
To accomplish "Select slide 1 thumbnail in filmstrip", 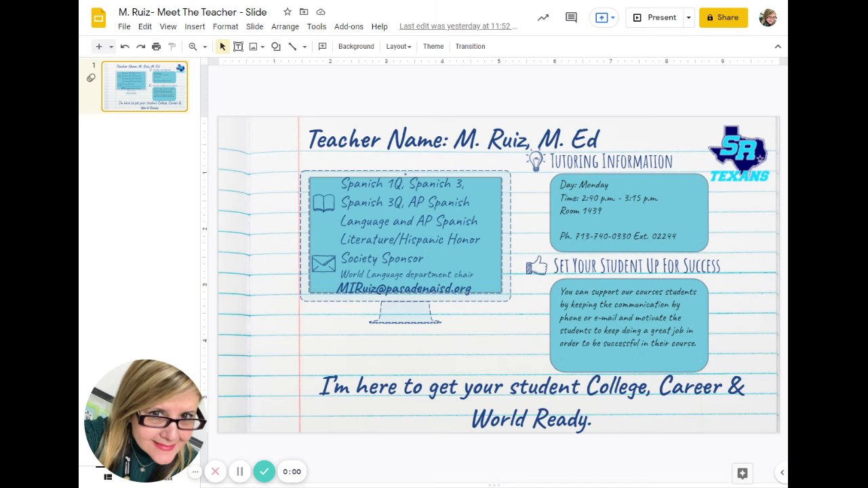I will [144, 87].
